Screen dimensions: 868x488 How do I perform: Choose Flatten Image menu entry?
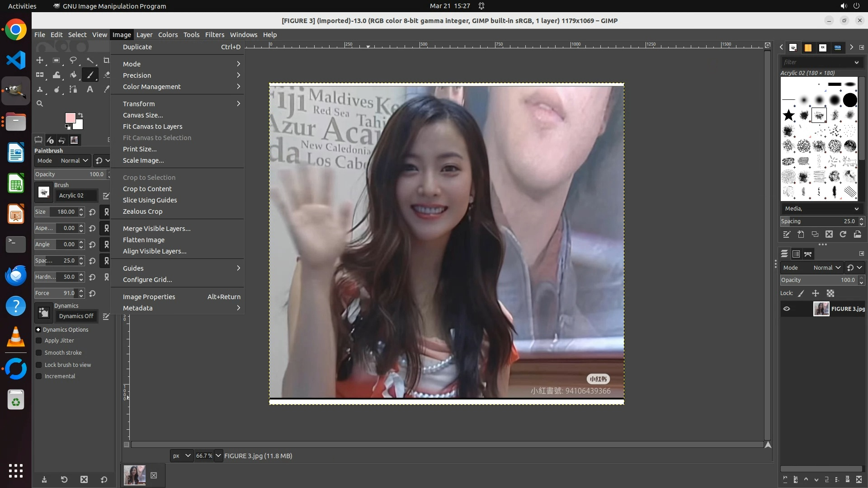143,240
